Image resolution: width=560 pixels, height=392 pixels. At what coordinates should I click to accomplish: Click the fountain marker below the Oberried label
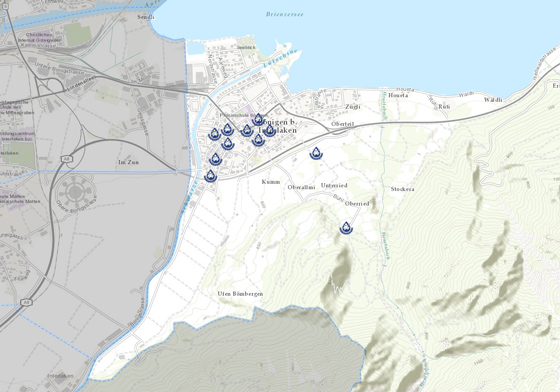pos(346,228)
